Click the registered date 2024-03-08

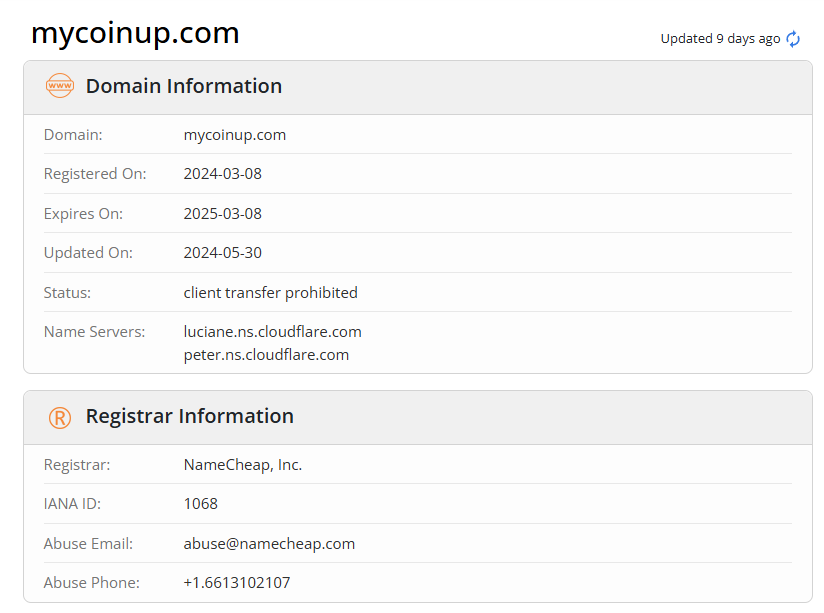click(223, 174)
